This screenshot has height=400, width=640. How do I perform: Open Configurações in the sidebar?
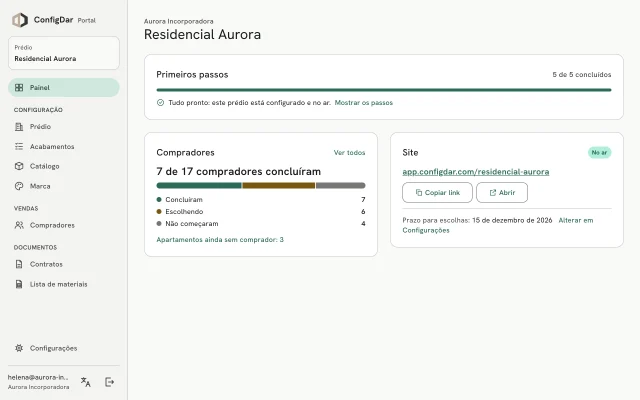tap(64, 348)
